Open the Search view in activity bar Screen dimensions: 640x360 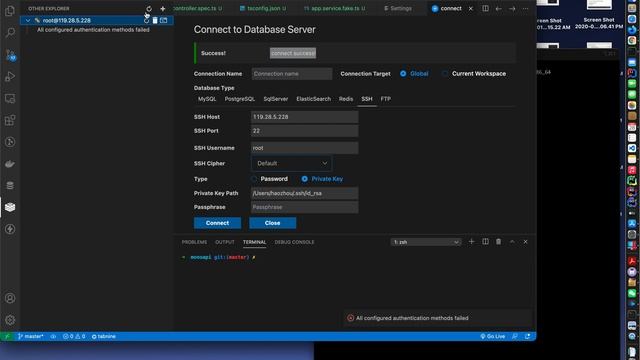[10, 33]
